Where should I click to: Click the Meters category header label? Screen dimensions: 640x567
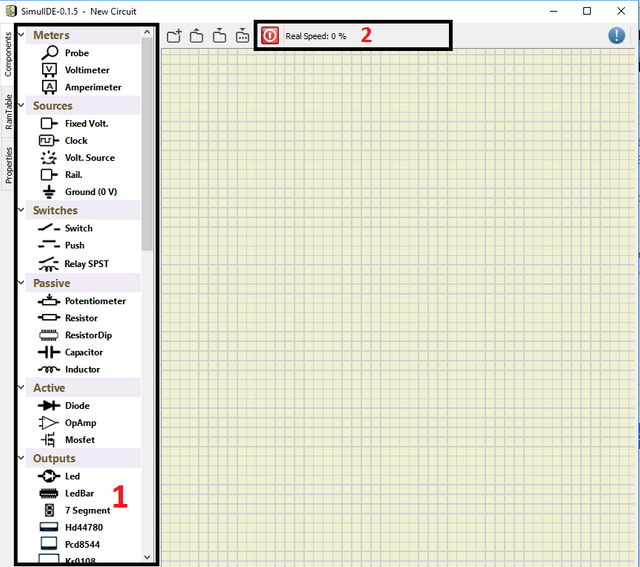51,35
